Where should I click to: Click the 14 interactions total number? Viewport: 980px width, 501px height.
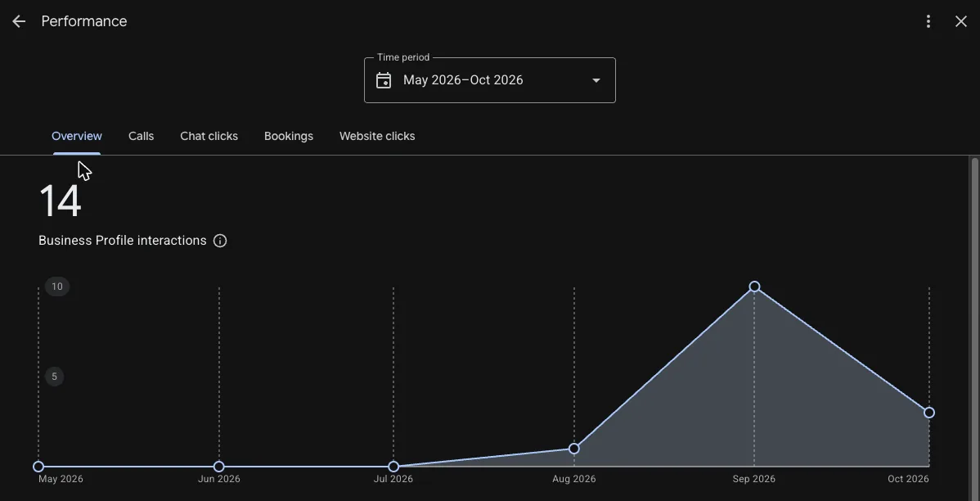[x=60, y=201]
